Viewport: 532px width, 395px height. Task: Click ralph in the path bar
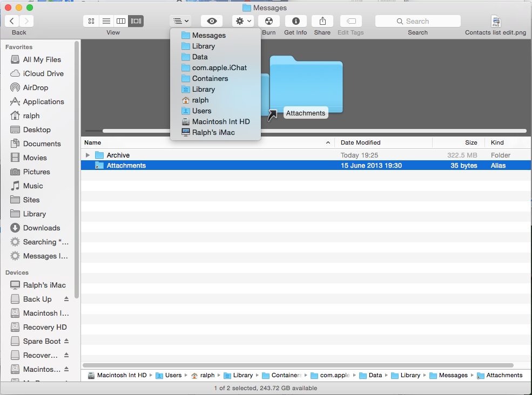click(x=203, y=376)
